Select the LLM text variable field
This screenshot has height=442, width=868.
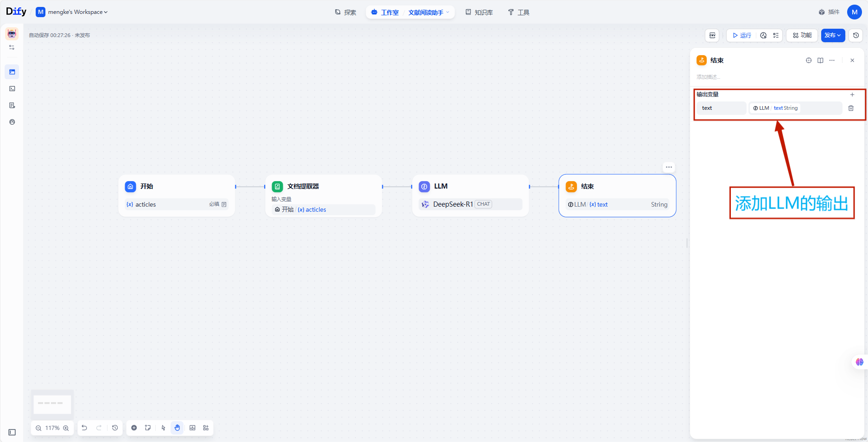pos(795,108)
